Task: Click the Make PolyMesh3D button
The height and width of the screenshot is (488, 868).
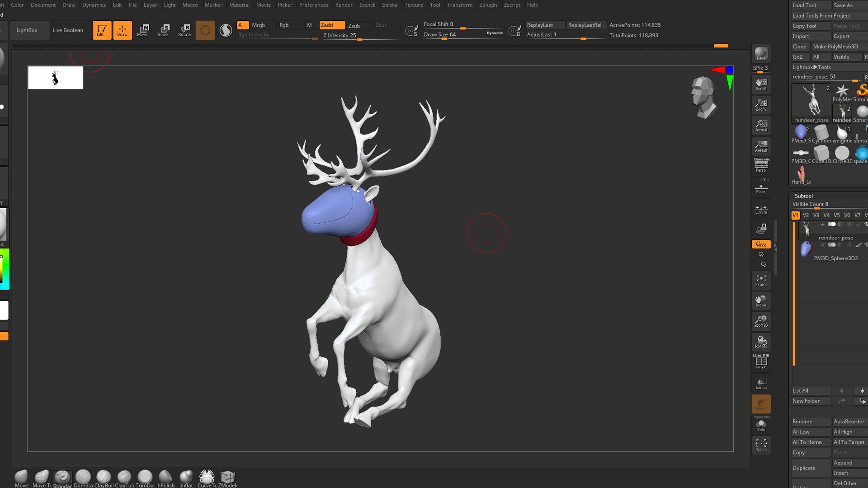Action: (835, 47)
